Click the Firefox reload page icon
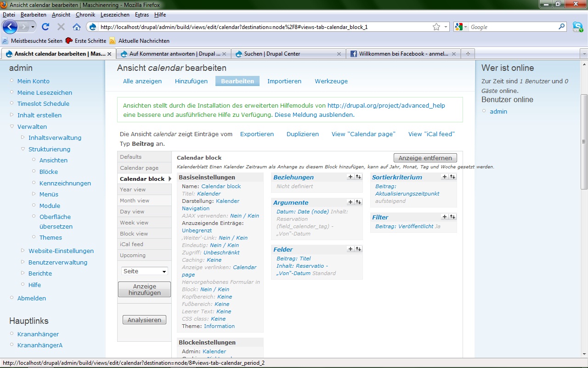Screen dimensions: 588x368 (45, 27)
